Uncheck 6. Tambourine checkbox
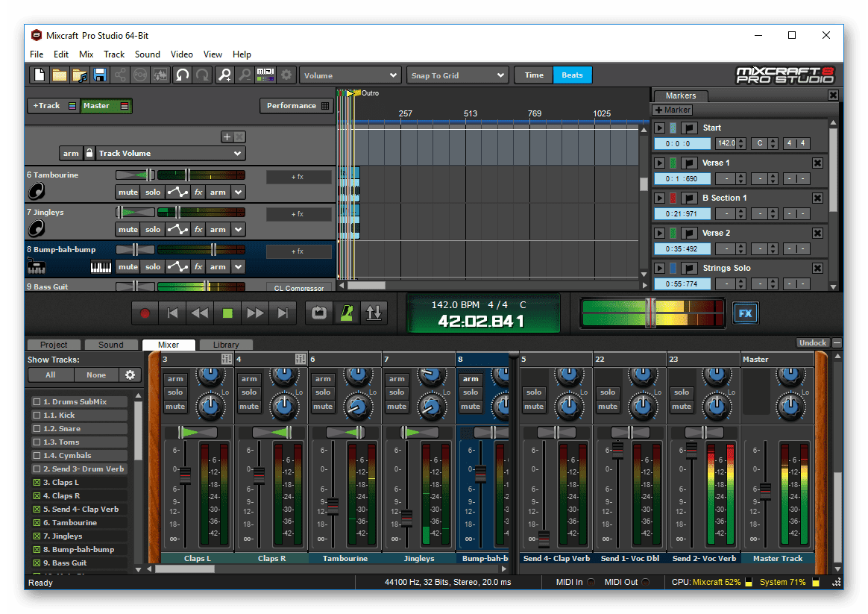868x614 pixels. (37, 523)
